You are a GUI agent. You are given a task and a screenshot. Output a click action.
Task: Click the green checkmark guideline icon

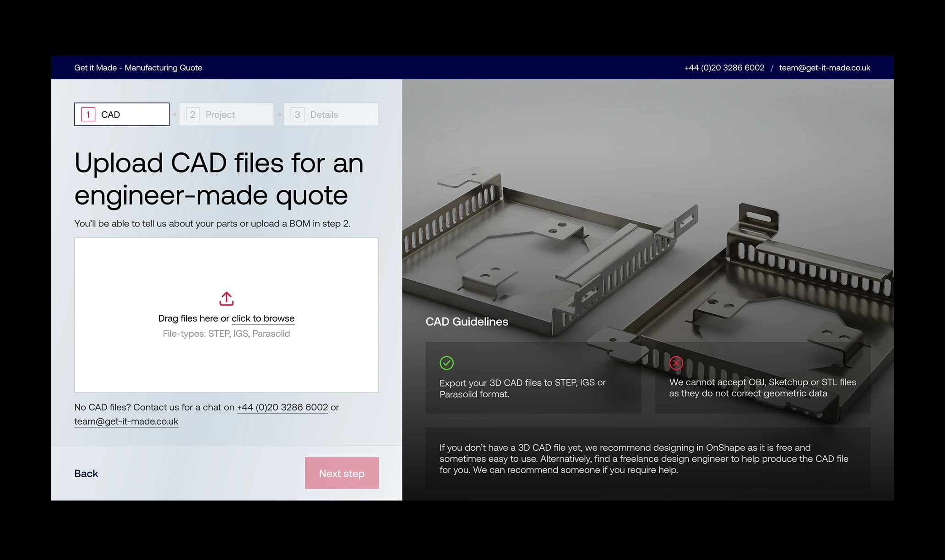[446, 363]
